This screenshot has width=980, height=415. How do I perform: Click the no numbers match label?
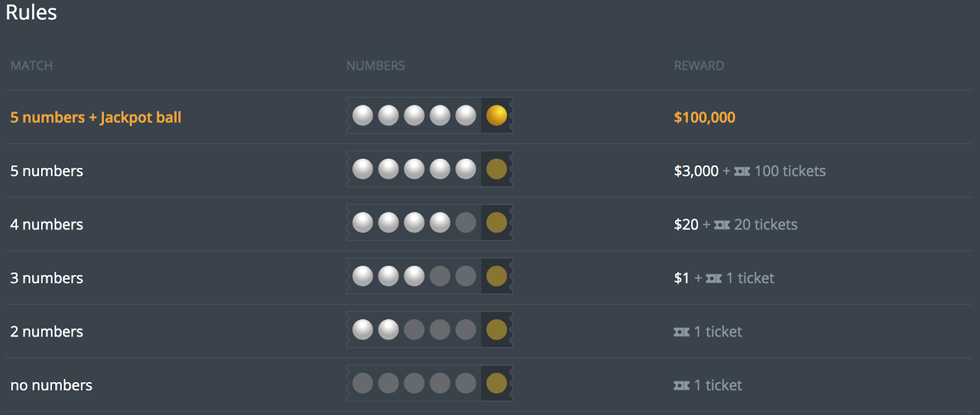click(x=51, y=385)
